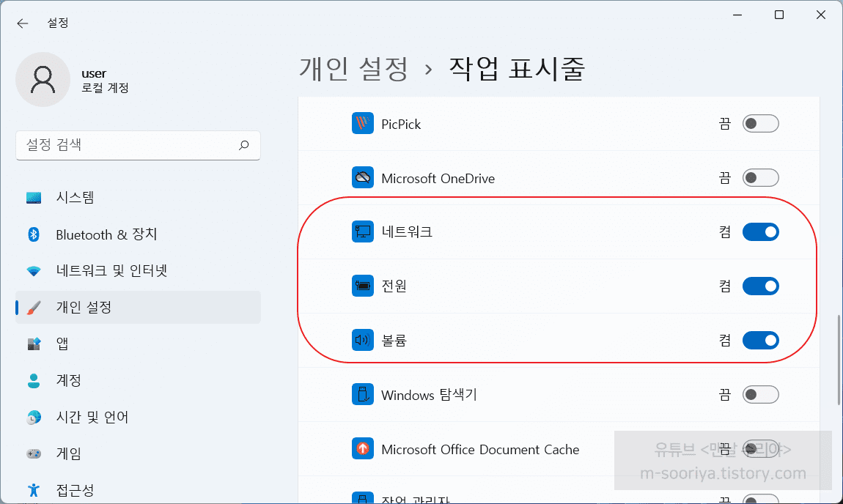Viewport: 843px width, 504px height.
Task: Open the 계정 settings category
Action: pyautogui.click(x=138, y=380)
